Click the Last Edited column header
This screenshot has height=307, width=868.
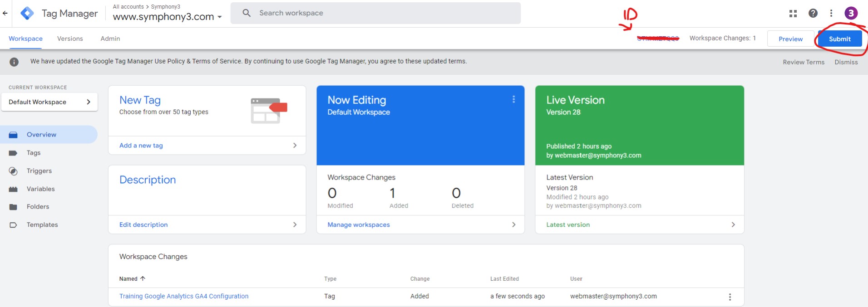tap(504, 279)
